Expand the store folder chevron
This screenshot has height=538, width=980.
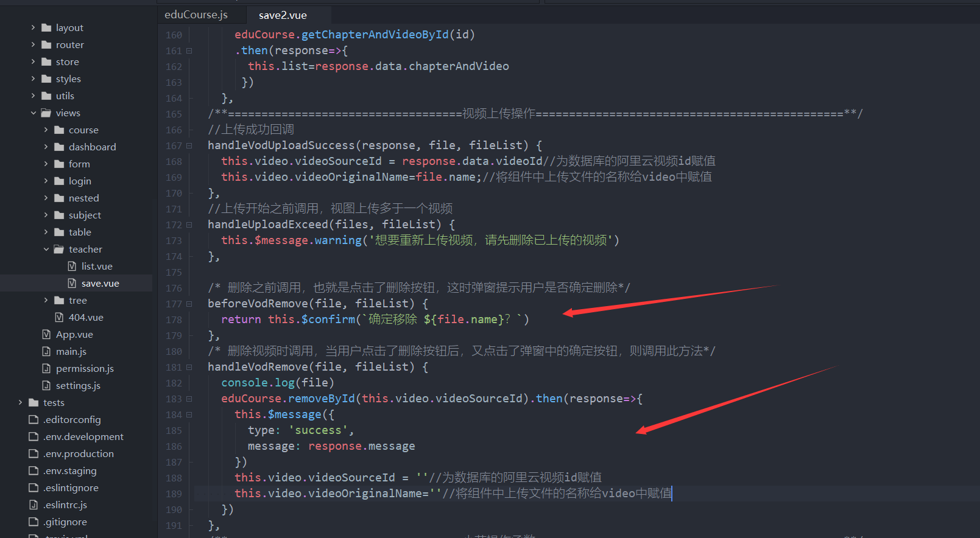(33, 61)
